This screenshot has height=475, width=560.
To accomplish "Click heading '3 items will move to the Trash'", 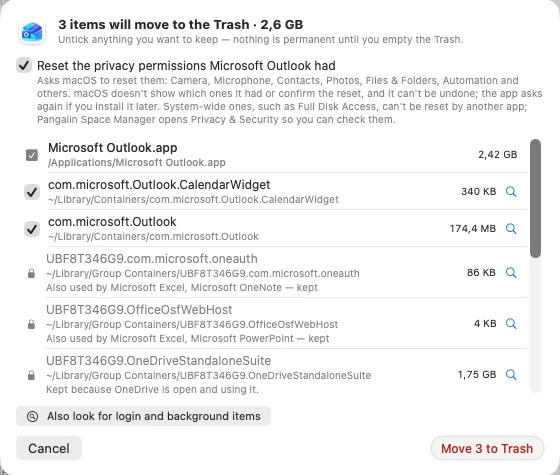I will tap(154, 25).
